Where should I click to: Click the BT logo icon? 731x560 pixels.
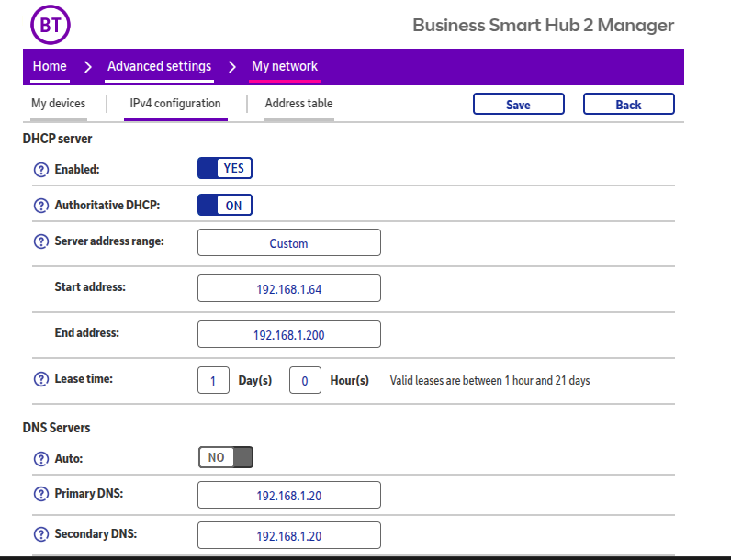coord(51,25)
